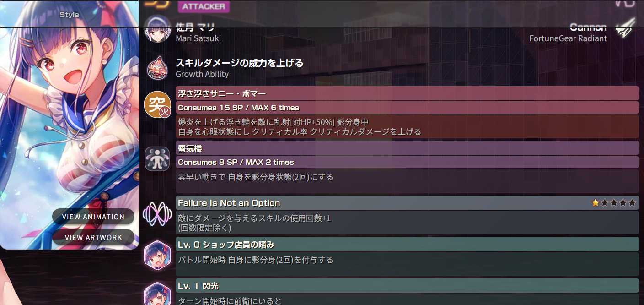Click the Lv. 1 閃光 hexagon portrait icon
The height and width of the screenshot is (305, 644).
click(157, 294)
